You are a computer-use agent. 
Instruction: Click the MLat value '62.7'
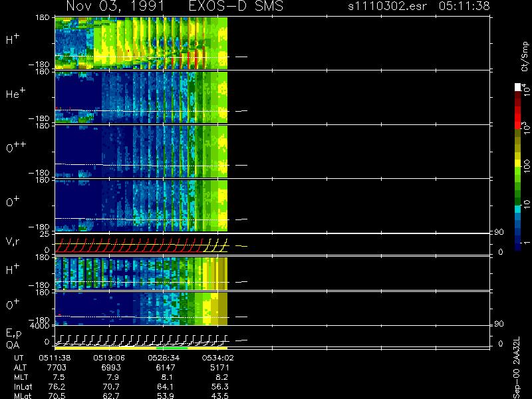pos(111,396)
